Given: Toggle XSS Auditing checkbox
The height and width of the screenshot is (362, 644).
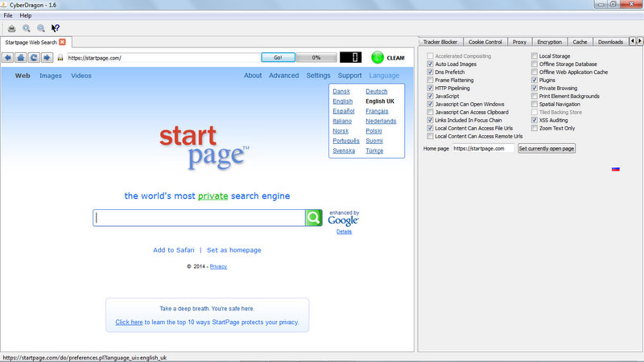Looking at the screenshot, I should (535, 120).
